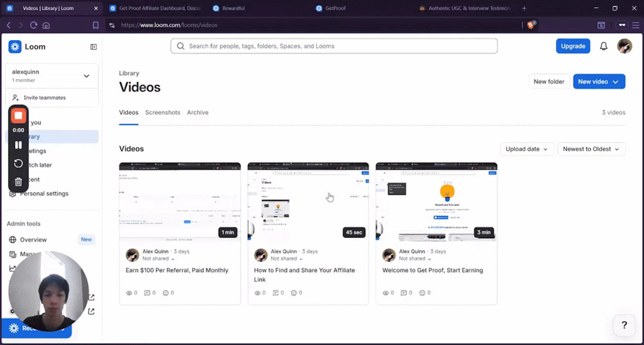This screenshot has height=345, width=644.
Task: Open a new browser tab with the plus
Action: (x=524, y=8)
